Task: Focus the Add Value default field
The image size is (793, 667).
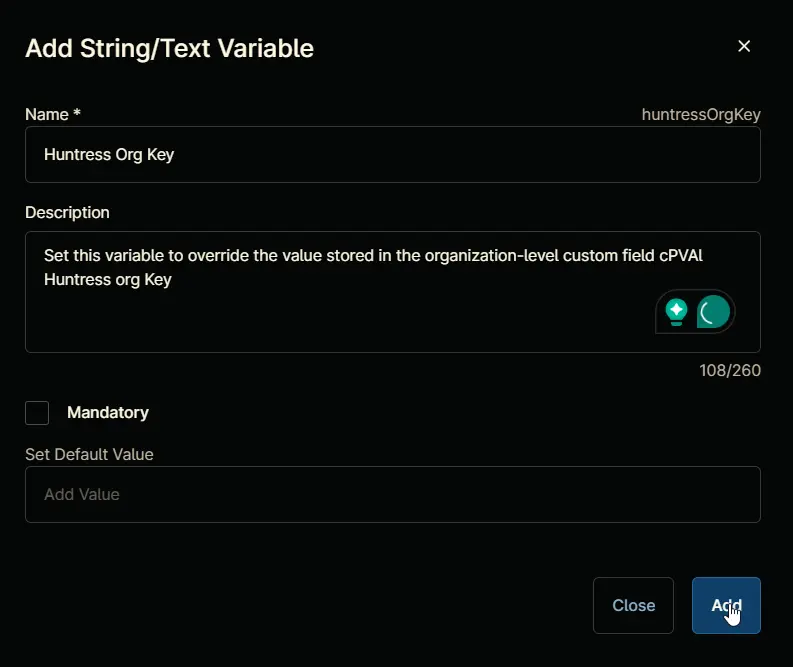Action: coord(392,494)
